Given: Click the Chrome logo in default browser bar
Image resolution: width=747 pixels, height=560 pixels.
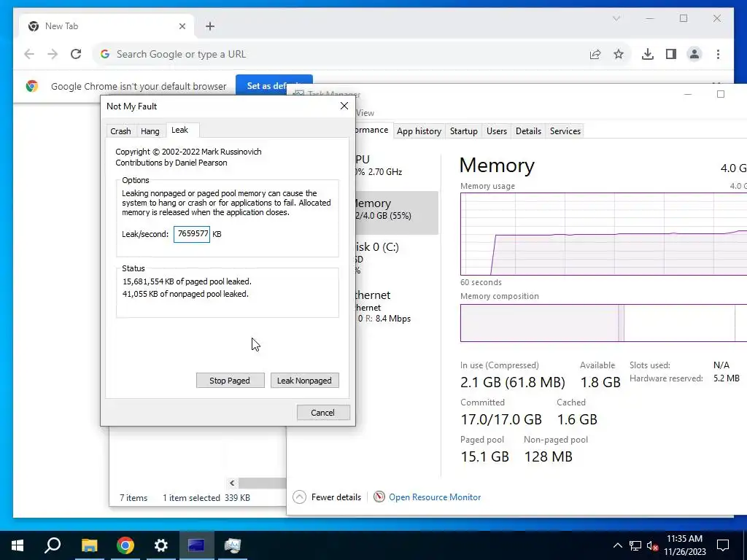Looking at the screenshot, I should click(x=32, y=86).
